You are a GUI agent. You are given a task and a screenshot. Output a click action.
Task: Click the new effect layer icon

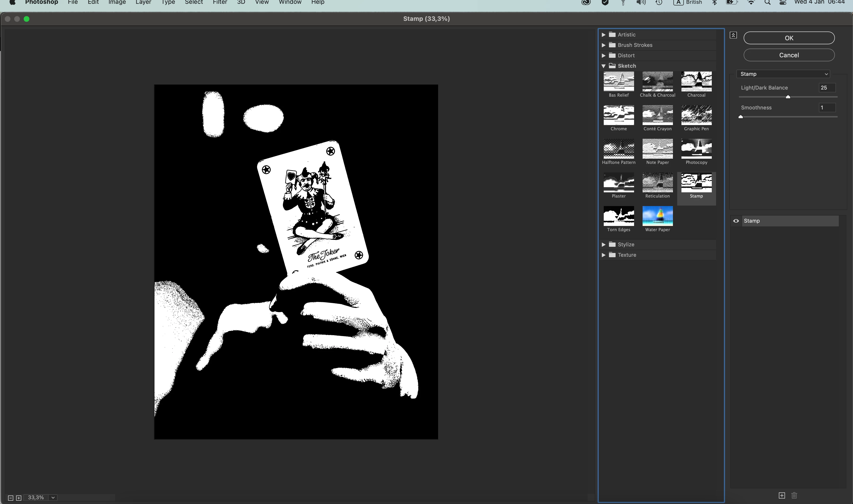782,495
